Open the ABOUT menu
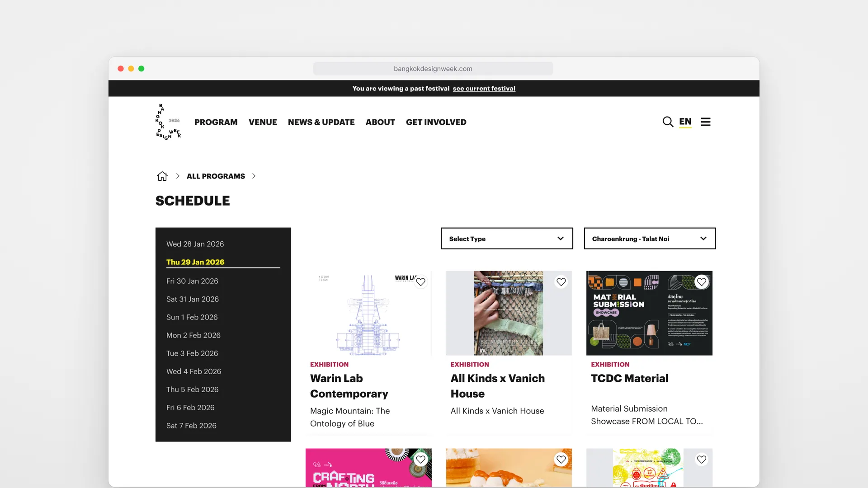This screenshot has width=868, height=488. (x=380, y=122)
